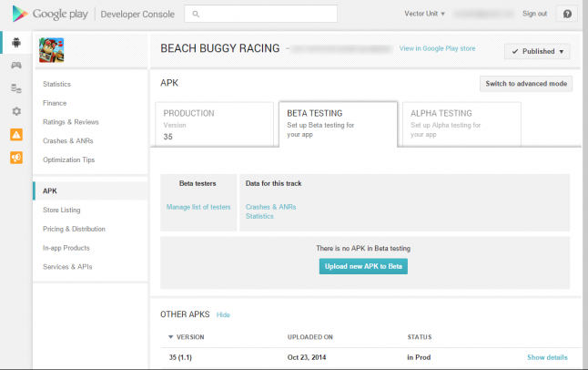Open Manage list of testers link

pos(198,207)
